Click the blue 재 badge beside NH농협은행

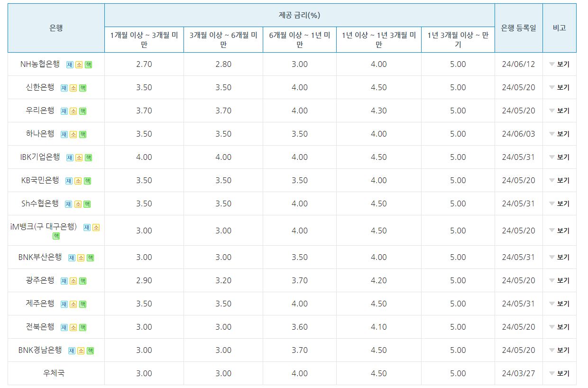pos(70,65)
